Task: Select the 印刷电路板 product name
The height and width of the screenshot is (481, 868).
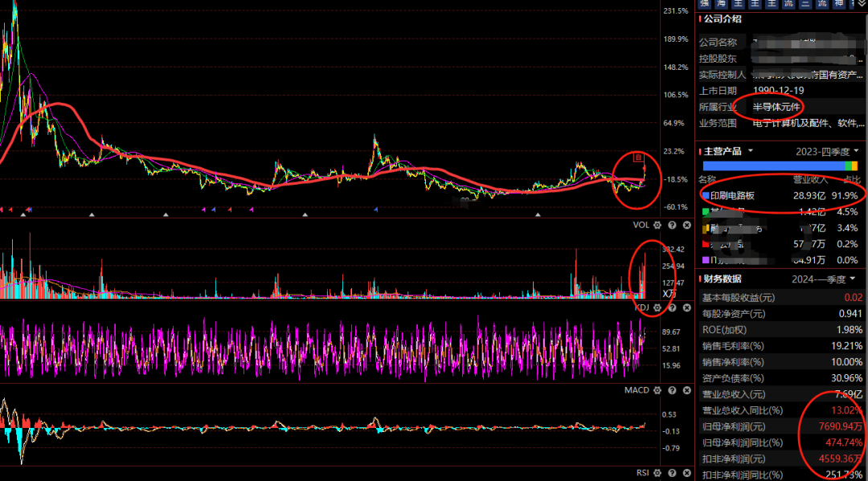Action: (732, 196)
